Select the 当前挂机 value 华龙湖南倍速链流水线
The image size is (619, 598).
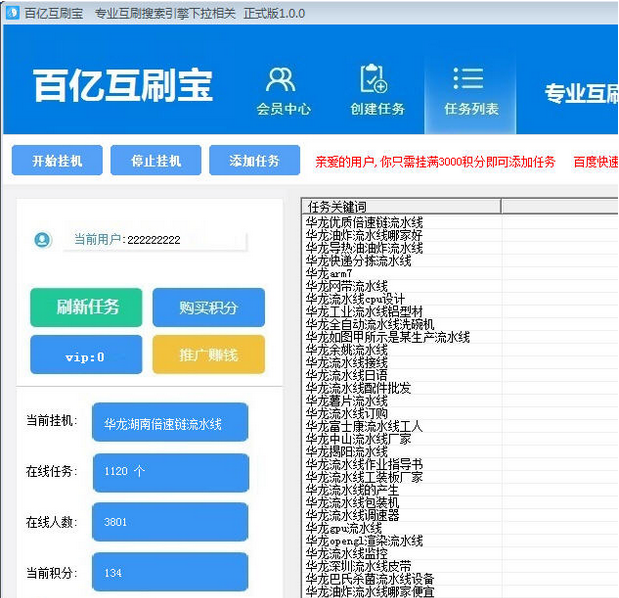(x=170, y=422)
